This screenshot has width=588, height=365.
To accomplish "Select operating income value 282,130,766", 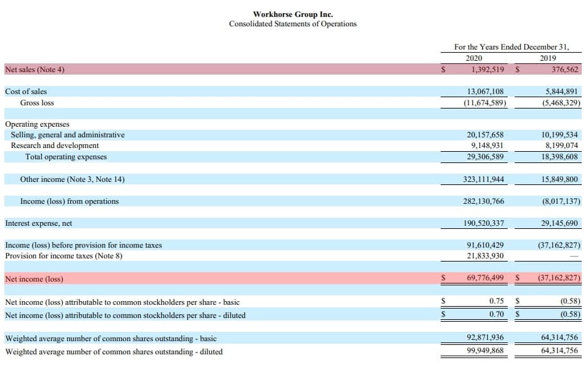I will coord(483,201).
